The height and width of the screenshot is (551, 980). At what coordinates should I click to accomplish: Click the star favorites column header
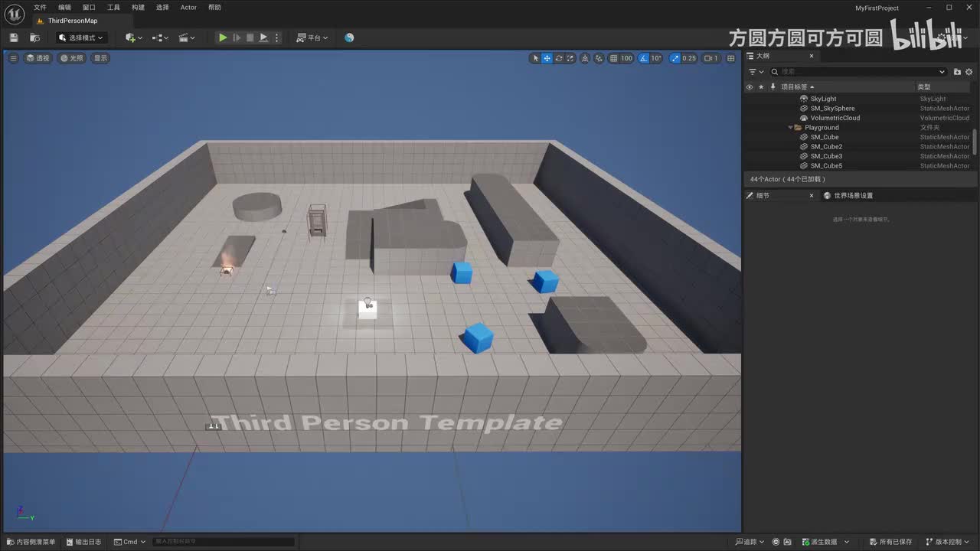(x=761, y=87)
